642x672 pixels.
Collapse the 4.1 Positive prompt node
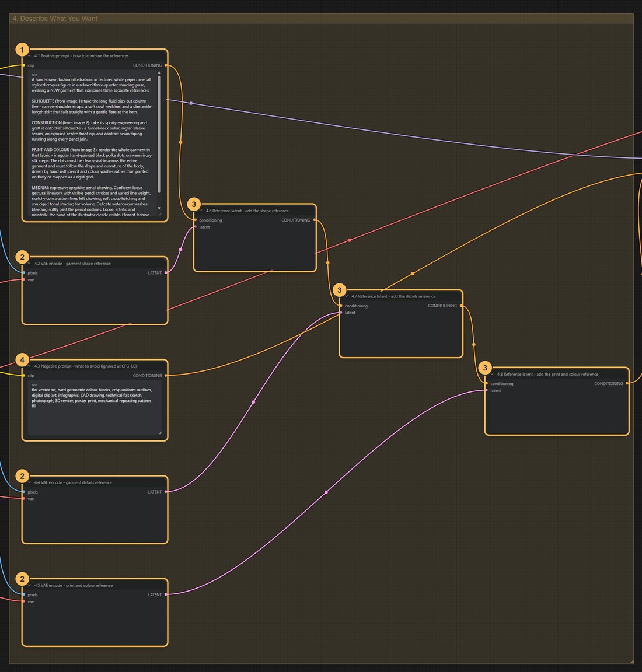(30, 56)
